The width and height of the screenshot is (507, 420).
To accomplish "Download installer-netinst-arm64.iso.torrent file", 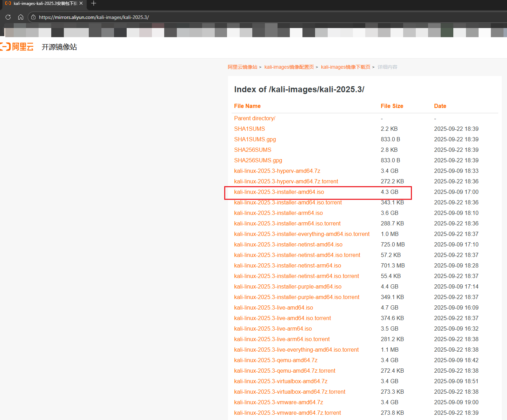I will (x=296, y=276).
